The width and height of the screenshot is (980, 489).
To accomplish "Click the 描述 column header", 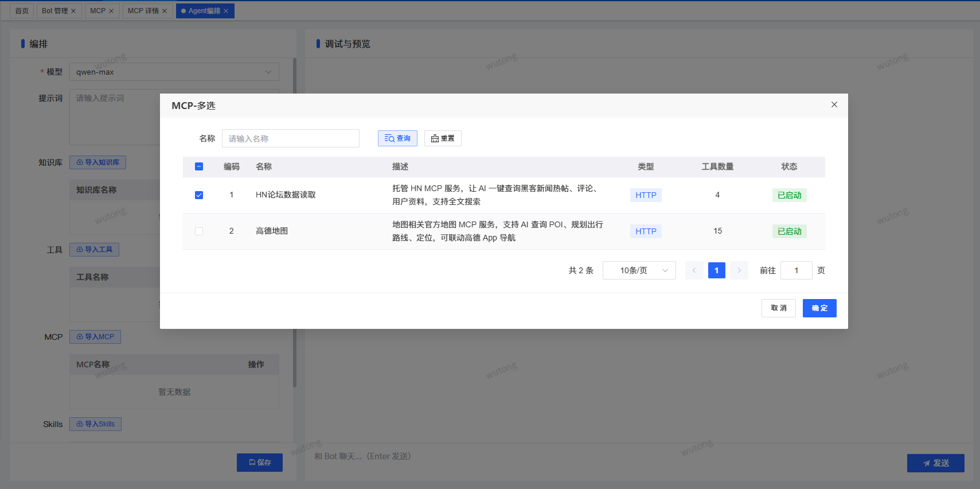I will pos(400,166).
